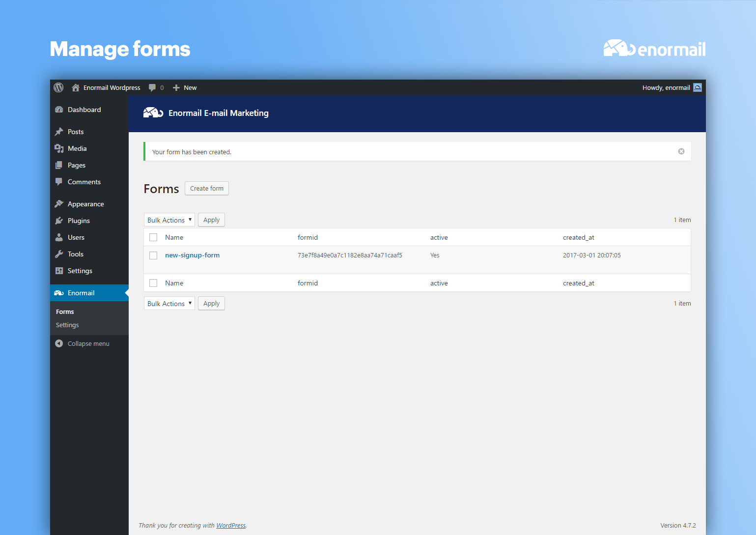Screen dimensions: 756x535
Task: Open the Forms submenu item
Action: tap(65, 312)
